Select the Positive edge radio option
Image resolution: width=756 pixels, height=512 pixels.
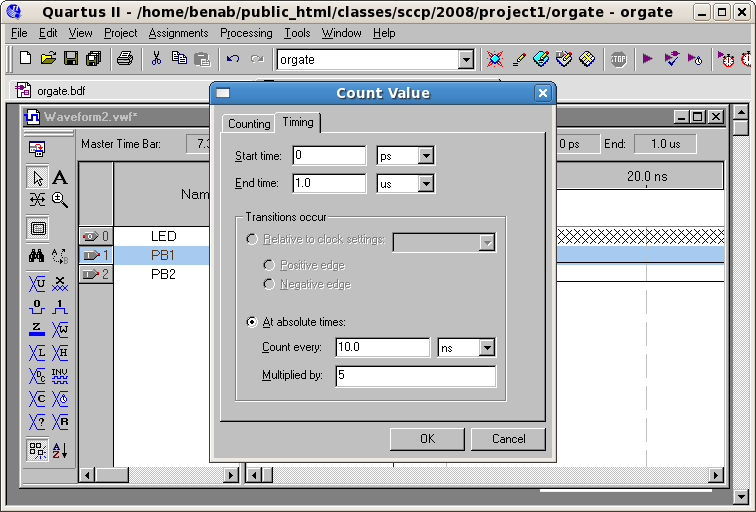[x=269, y=265]
